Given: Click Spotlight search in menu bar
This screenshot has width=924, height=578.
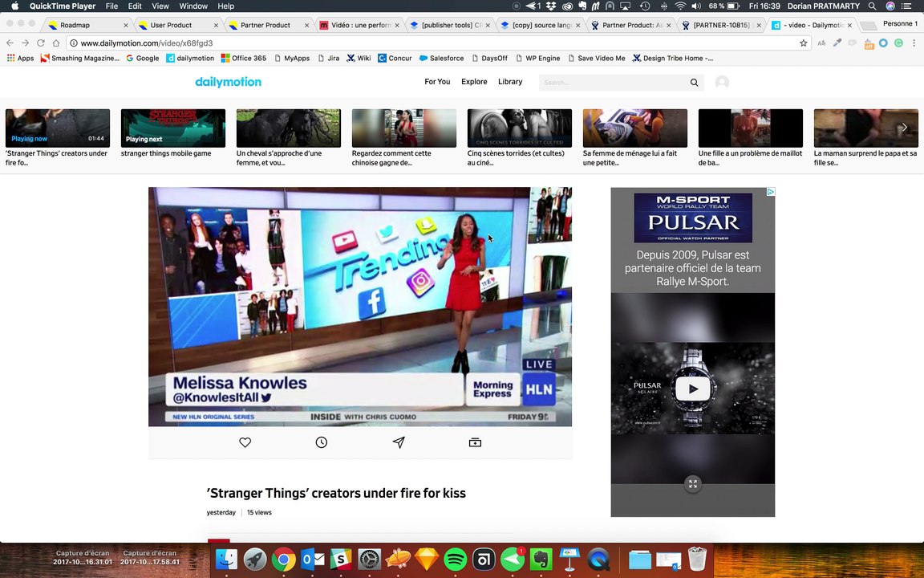Looking at the screenshot, I should click(872, 6).
